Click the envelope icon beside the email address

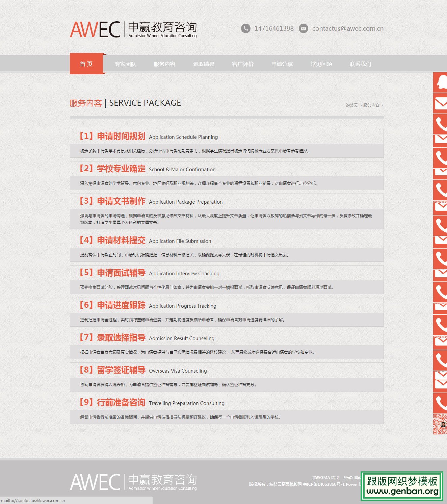point(304,28)
